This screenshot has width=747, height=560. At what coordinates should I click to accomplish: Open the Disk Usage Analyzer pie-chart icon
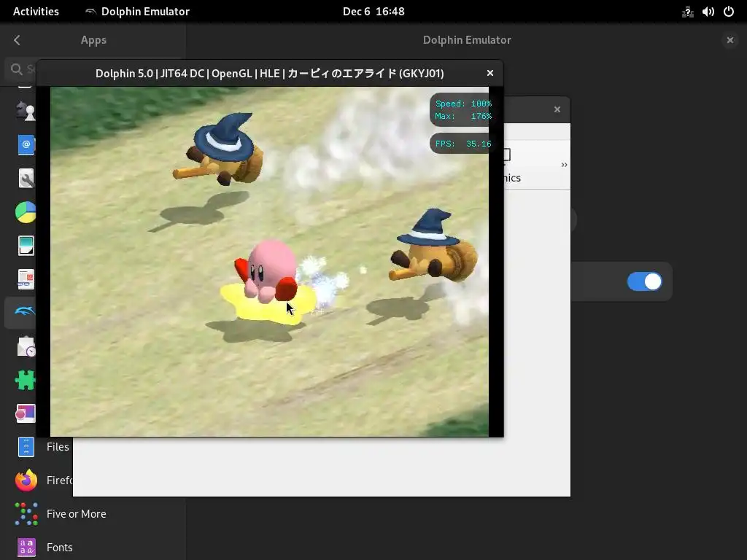[x=26, y=212]
